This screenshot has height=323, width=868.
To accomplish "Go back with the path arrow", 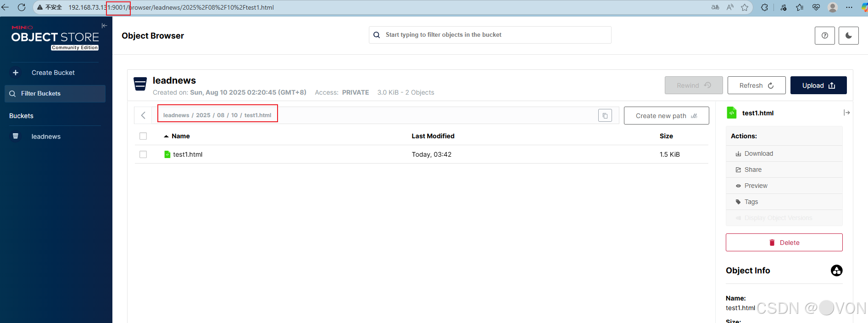I will click(143, 115).
